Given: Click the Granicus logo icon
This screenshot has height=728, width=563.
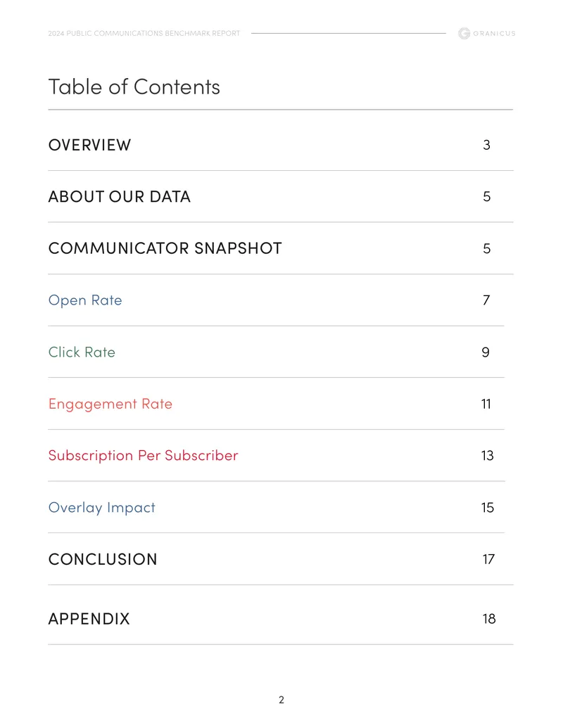Looking at the screenshot, I should point(464,34).
